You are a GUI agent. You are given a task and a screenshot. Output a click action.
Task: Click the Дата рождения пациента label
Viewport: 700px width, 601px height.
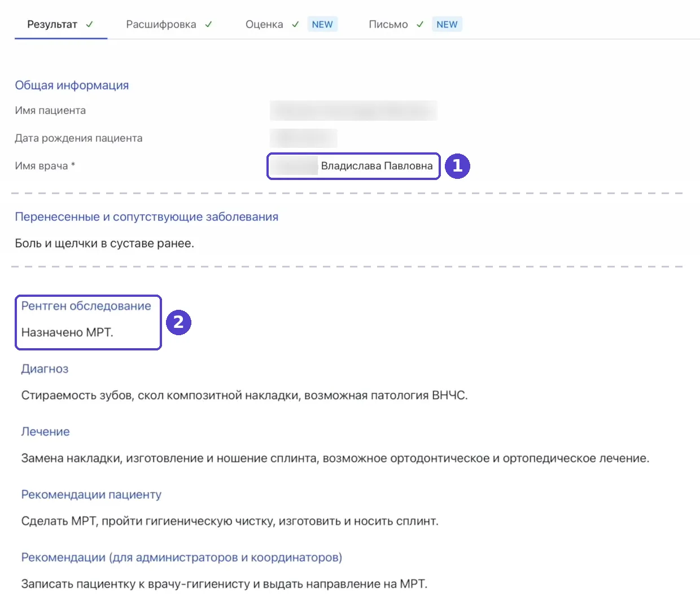(x=78, y=138)
